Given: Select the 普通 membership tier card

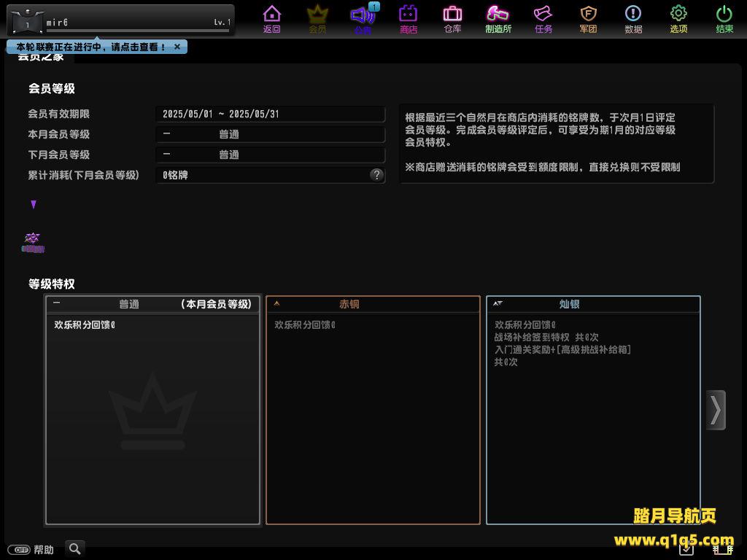Looking at the screenshot, I should tap(152, 410).
